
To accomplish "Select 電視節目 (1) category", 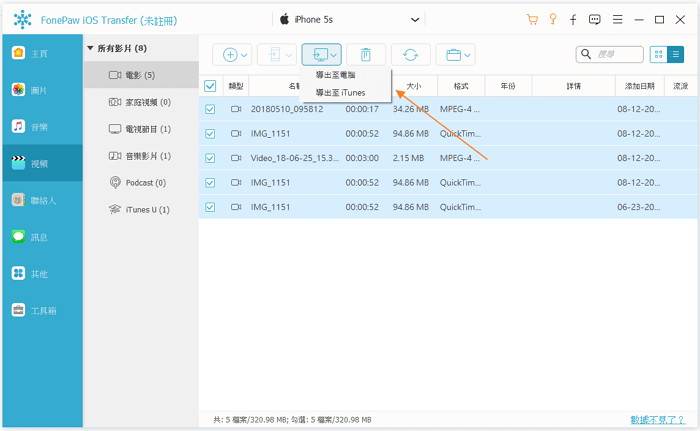I will (141, 129).
